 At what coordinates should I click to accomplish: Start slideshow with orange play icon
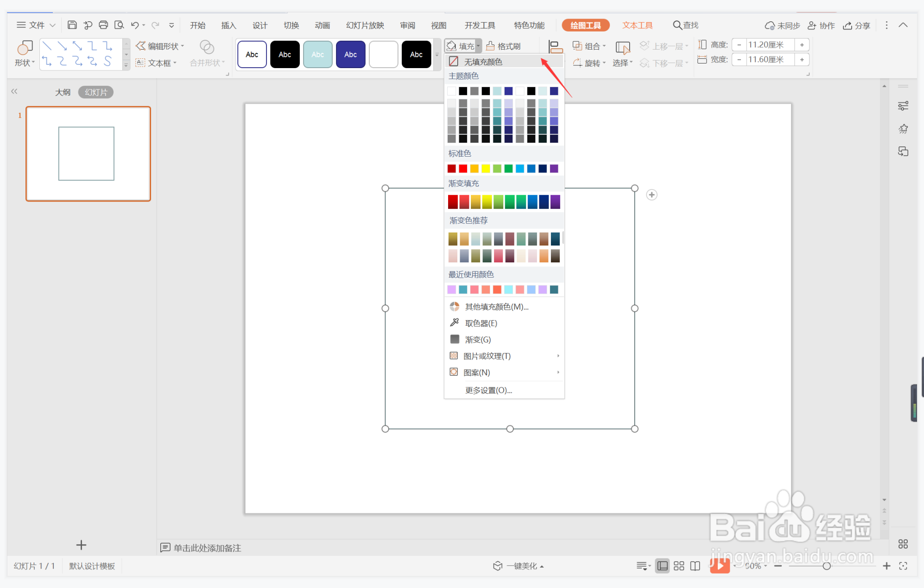coord(720,565)
